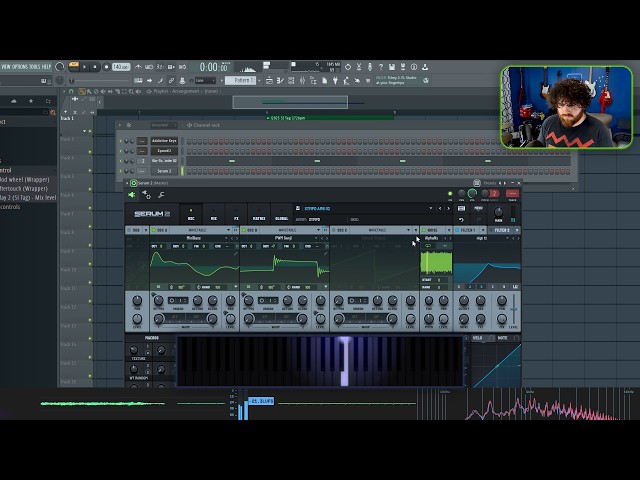Open the VIEW menu
Screen dimensions: 640x480
[7, 67]
